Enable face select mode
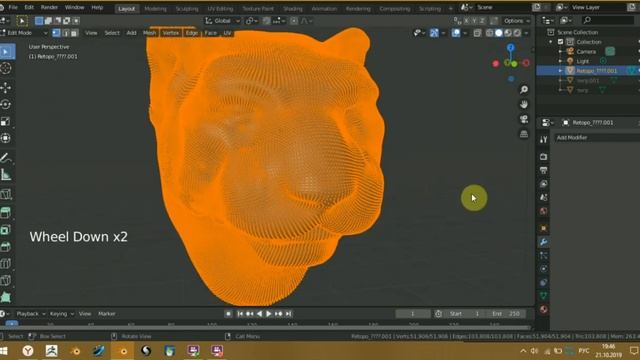 point(74,33)
